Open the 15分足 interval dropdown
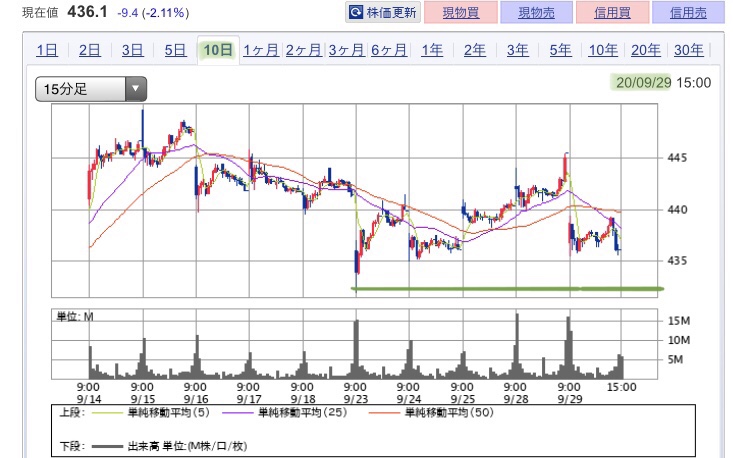 tap(91, 89)
